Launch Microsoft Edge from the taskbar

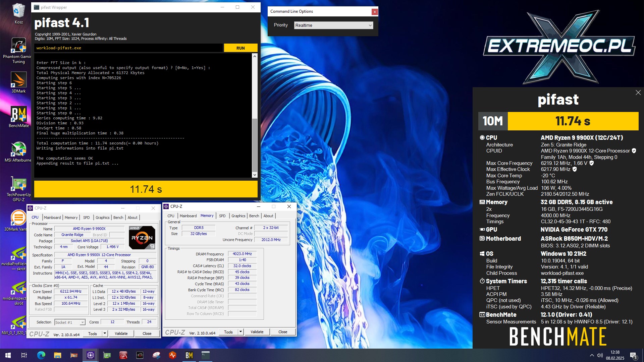pyautogui.click(x=41, y=355)
